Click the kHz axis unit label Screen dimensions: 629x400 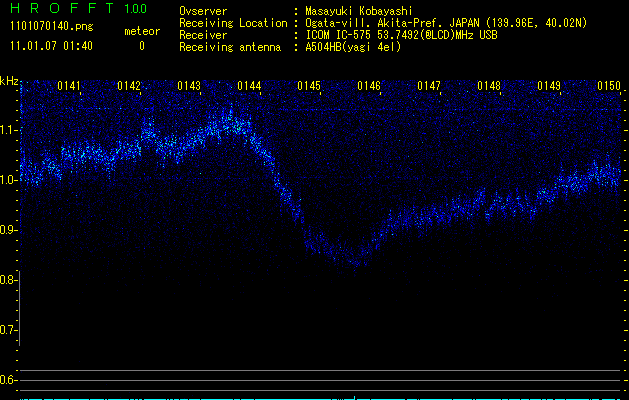click(x=9, y=80)
